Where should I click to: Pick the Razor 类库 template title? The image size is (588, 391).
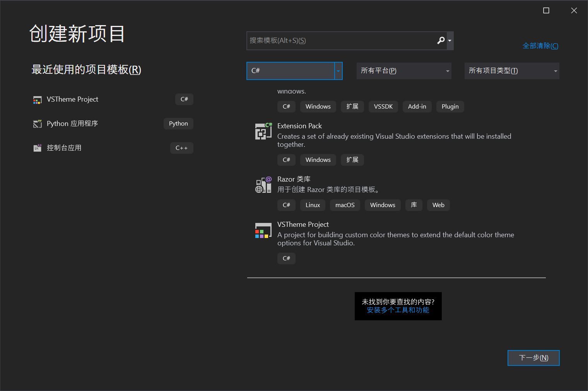(x=294, y=179)
